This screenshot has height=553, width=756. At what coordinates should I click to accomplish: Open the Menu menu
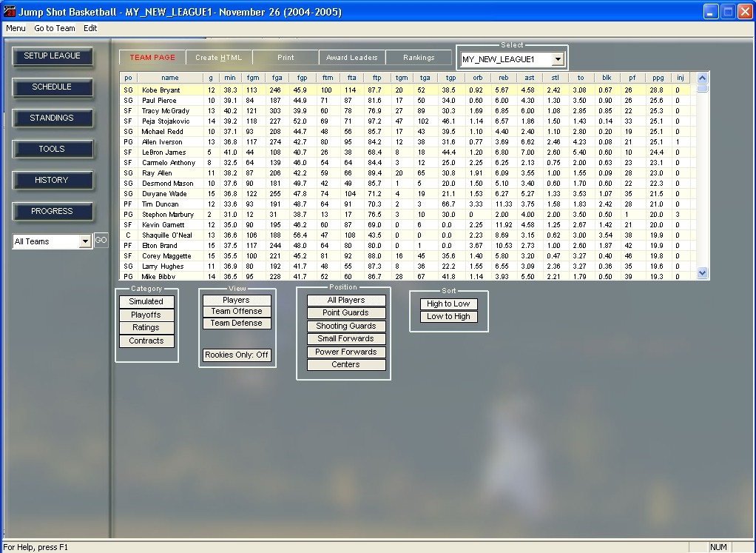[x=16, y=28]
